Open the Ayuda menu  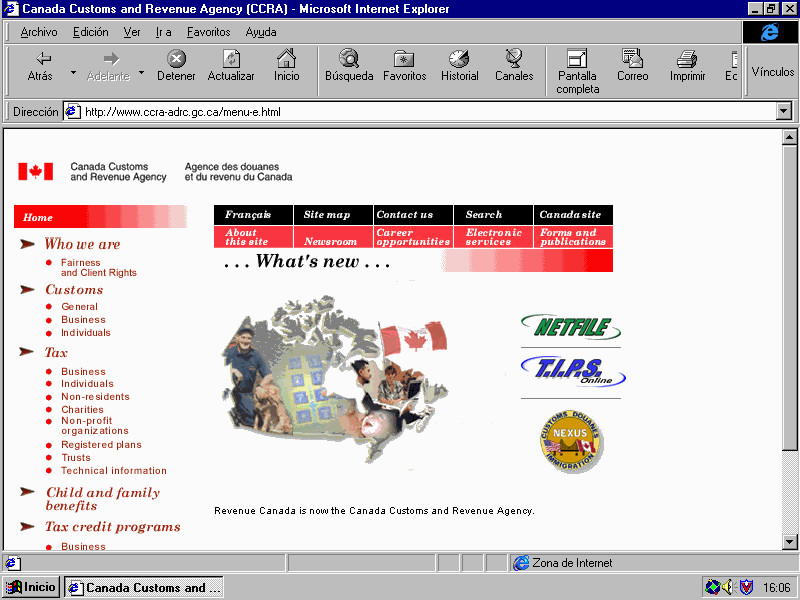click(261, 32)
